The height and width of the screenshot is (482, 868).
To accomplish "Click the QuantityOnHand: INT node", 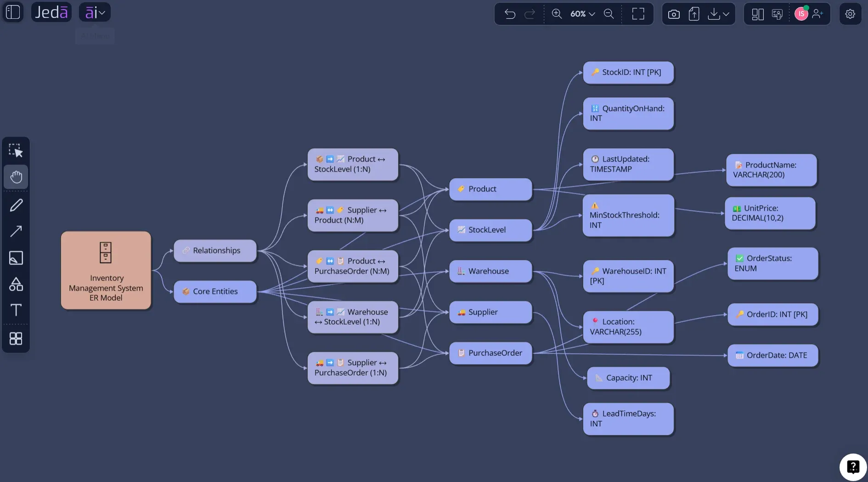I will [628, 113].
